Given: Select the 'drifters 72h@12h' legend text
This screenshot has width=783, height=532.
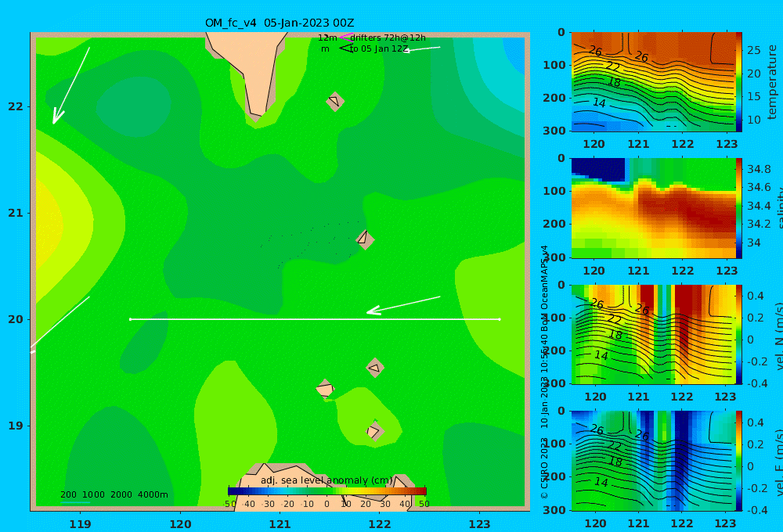Looking at the screenshot, I should click(388, 38).
